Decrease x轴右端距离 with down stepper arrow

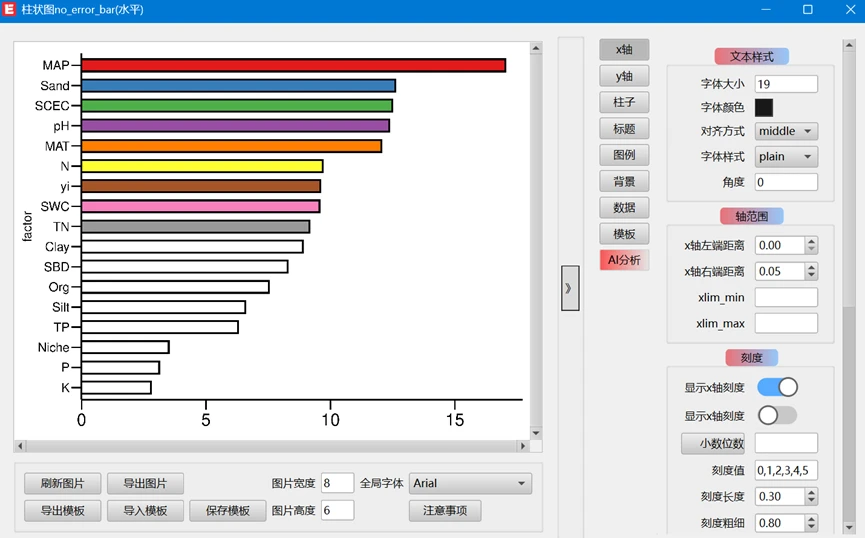pyautogui.click(x=811, y=276)
